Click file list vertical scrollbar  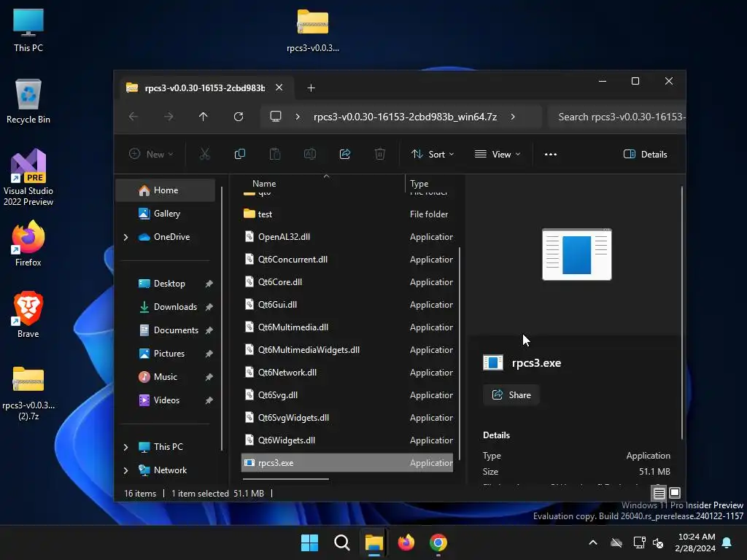[x=460, y=352]
